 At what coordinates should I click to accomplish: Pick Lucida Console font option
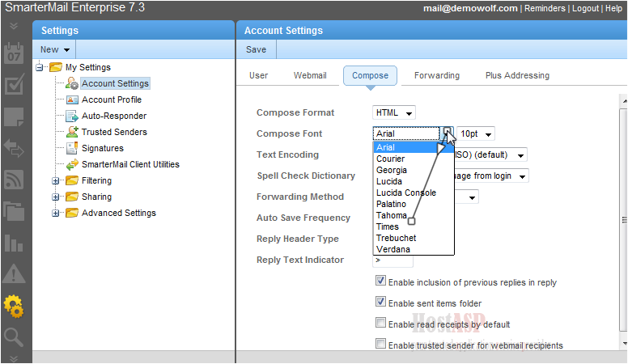pyautogui.click(x=414, y=193)
